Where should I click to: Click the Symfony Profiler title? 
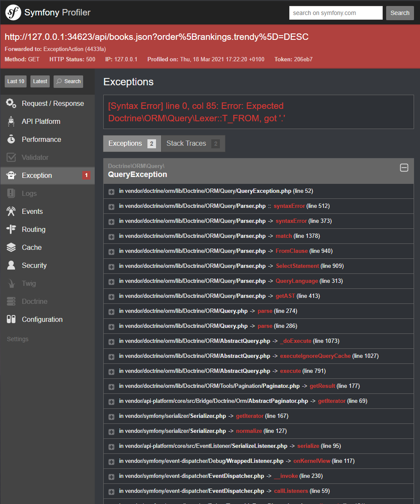pyautogui.click(x=57, y=12)
